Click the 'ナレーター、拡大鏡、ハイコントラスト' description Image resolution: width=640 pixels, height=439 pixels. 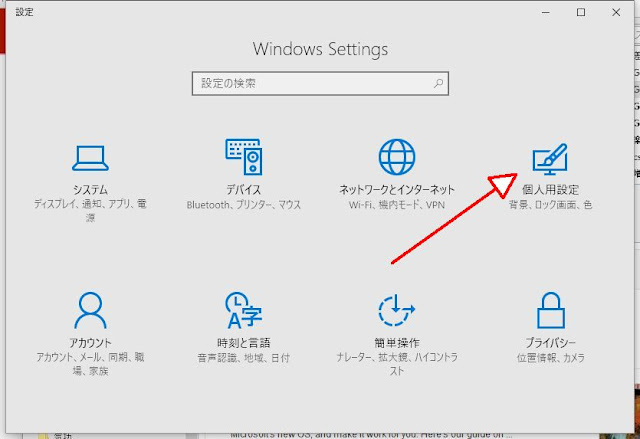(397, 364)
